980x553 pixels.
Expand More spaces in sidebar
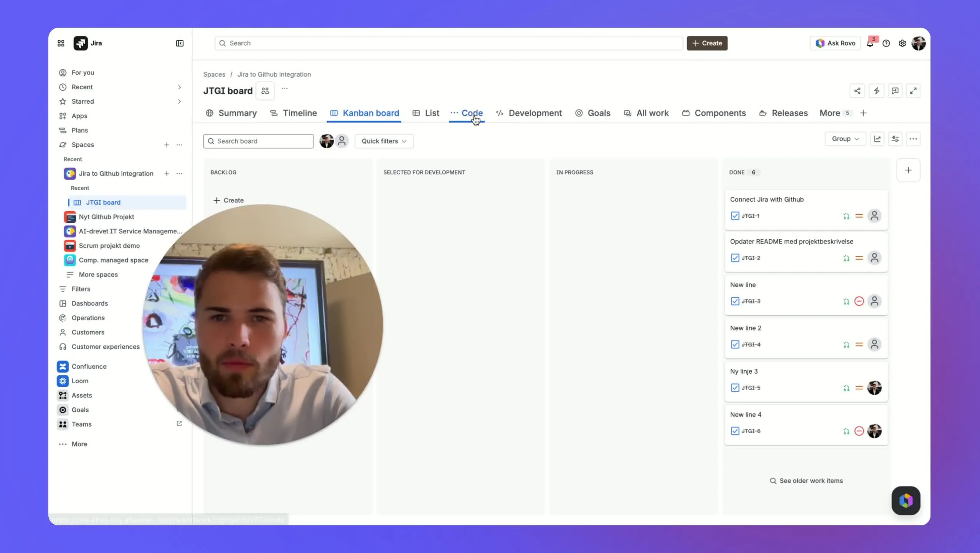pyautogui.click(x=98, y=275)
